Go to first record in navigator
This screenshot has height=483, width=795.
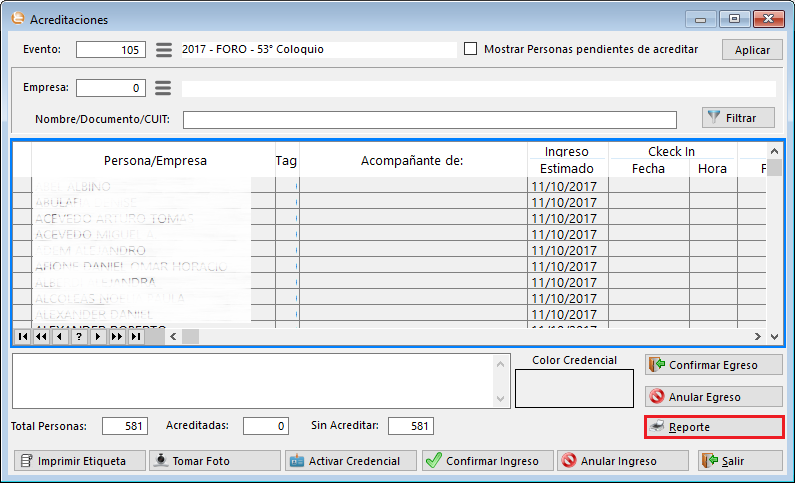coord(22,337)
